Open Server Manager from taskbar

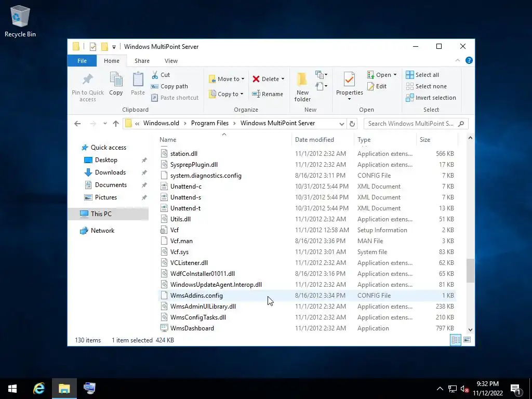[89, 388]
